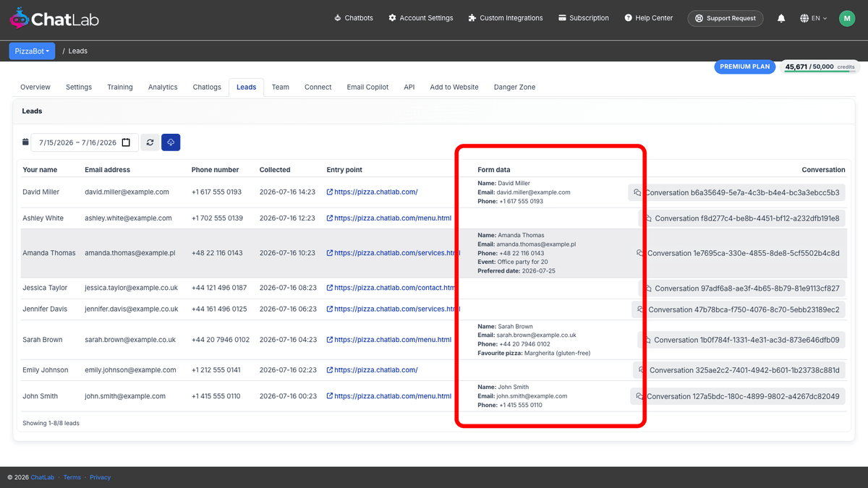The height and width of the screenshot is (488, 868).
Task: Open conversation 1b0f784f for Sarah Brown
Action: pos(741,340)
